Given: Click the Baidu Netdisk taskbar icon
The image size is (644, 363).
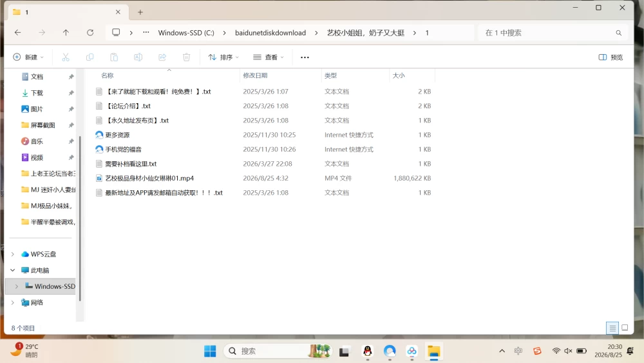Looking at the screenshot, I should click(412, 351).
